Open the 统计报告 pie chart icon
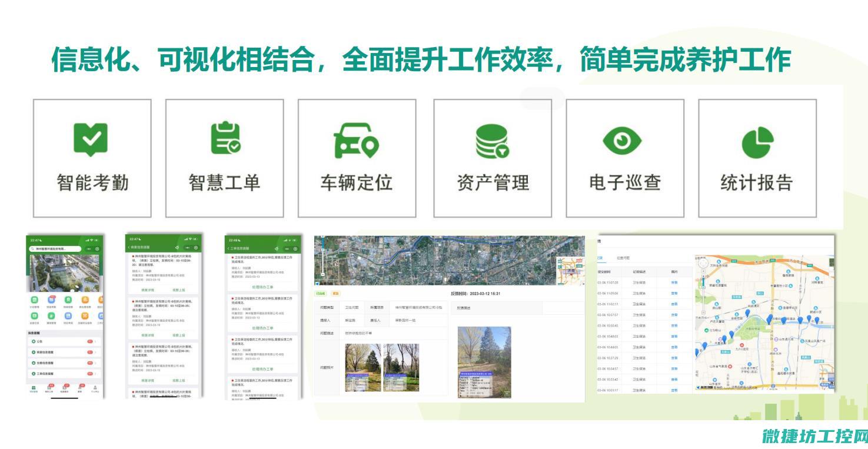The height and width of the screenshot is (449, 868). point(757,142)
